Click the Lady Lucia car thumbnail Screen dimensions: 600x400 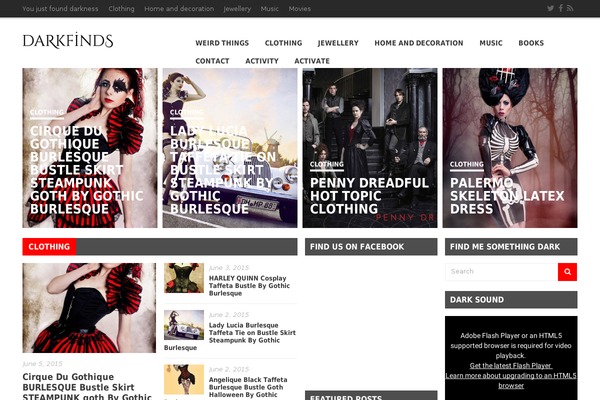pos(184,325)
